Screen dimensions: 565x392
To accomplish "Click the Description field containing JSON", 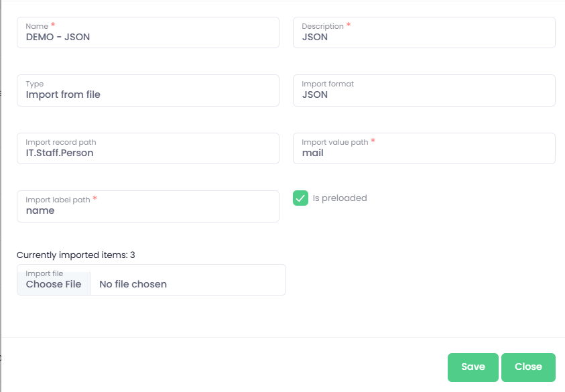I will [424, 37].
